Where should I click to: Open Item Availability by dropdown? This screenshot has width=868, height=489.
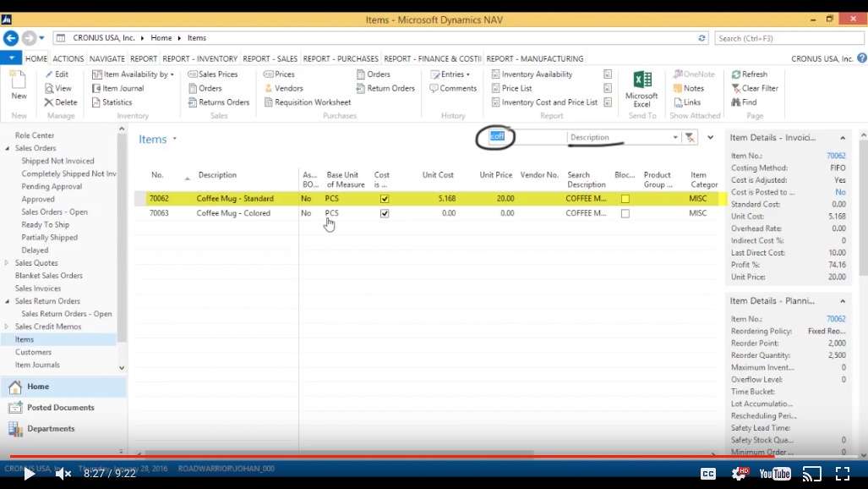[x=133, y=74]
